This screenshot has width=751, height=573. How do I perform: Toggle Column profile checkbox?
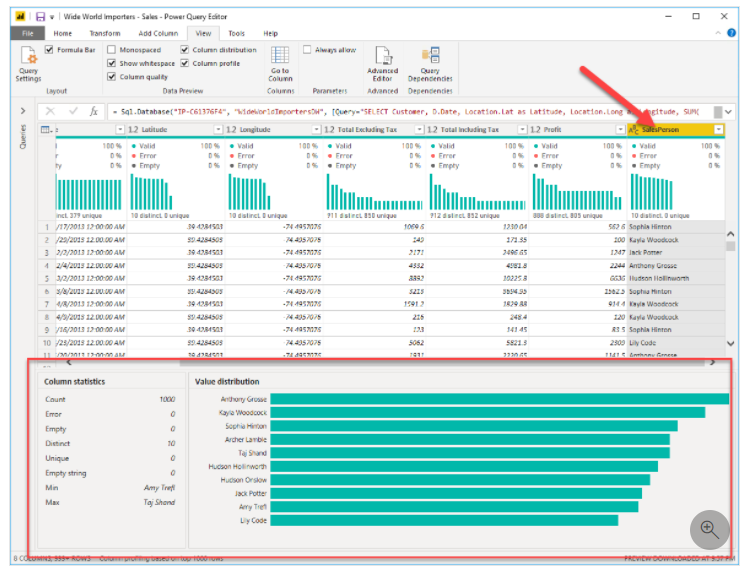pos(184,63)
